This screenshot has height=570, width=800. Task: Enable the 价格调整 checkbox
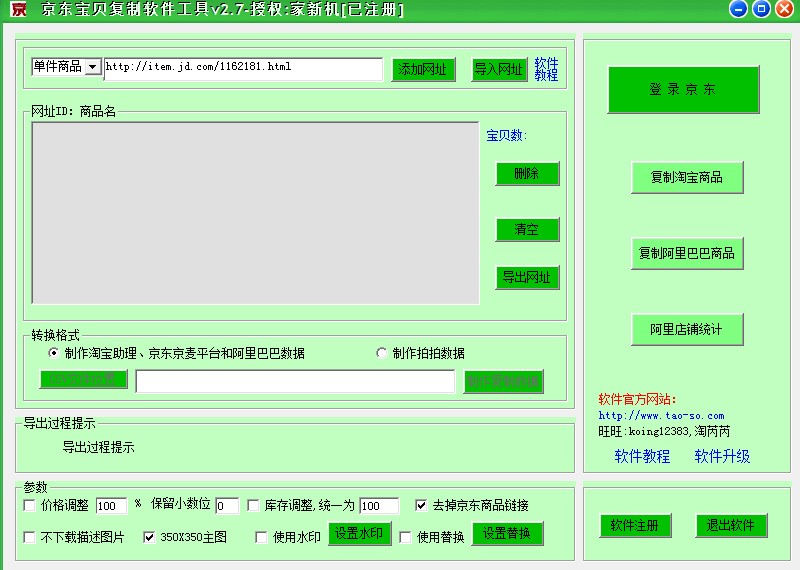pyautogui.click(x=30, y=505)
